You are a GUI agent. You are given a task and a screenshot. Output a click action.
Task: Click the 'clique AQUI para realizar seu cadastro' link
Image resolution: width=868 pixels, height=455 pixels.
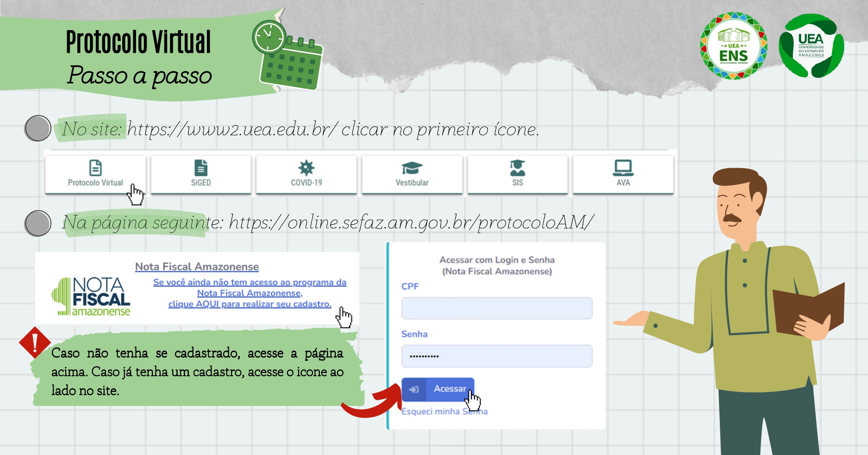tap(250, 304)
